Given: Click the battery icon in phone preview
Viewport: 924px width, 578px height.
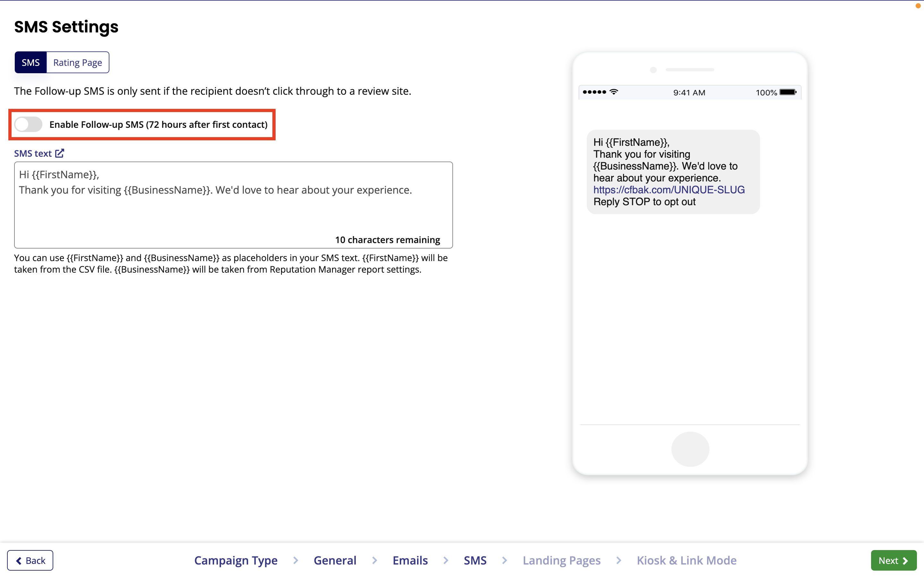Looking at the screenshot, I should click(x=788, y=92).
